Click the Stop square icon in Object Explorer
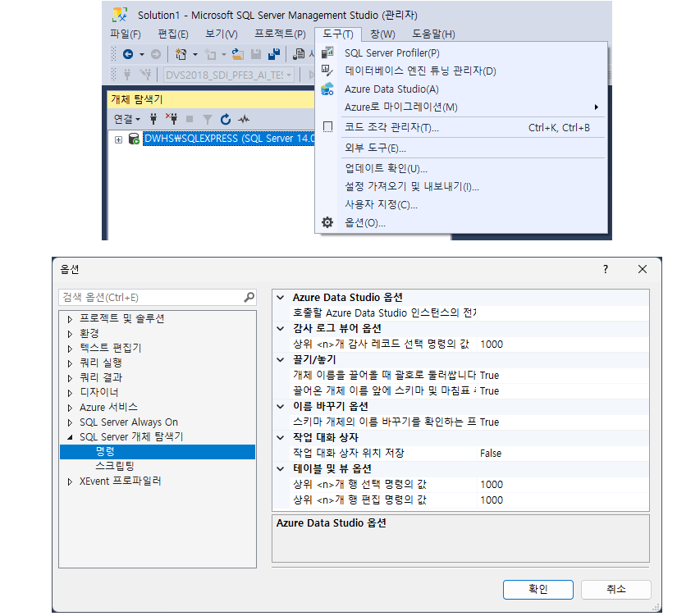This screenshot has width=677, height=616. [x=189, y=119]
